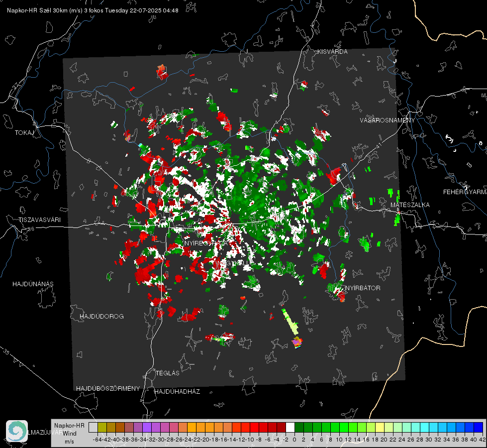
Task: Click the Napkor-HR label in the legend
Action: pos(69,426)
